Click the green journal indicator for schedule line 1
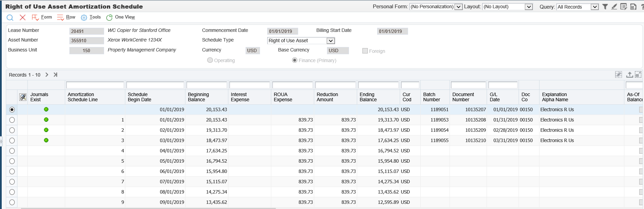This screenshot has height=209, width=644. (46, 119)
